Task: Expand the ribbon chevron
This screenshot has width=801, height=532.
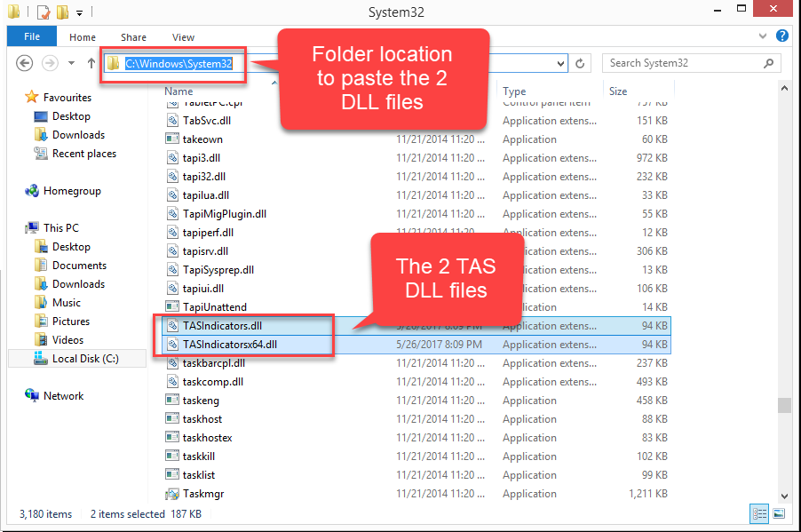Action: pos(763,36)
